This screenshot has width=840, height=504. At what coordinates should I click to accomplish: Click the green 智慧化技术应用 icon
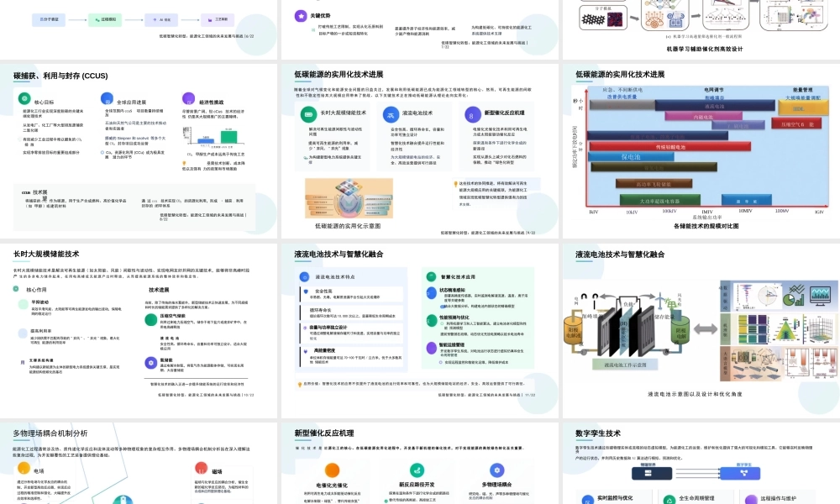[x=431, y=277]
